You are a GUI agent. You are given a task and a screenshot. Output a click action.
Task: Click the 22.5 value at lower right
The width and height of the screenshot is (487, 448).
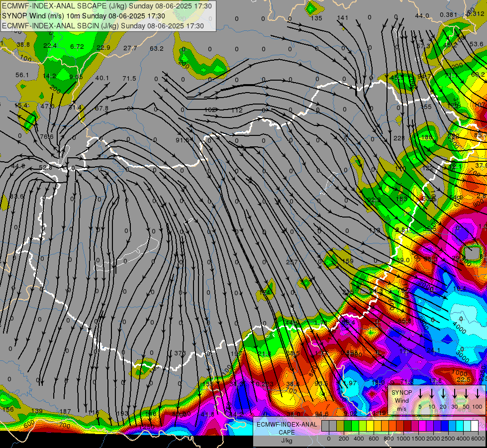(464, 380)
